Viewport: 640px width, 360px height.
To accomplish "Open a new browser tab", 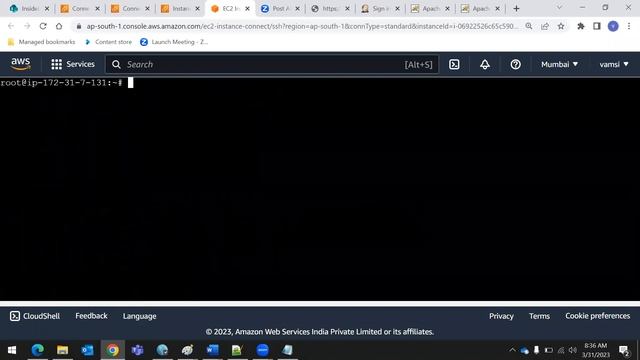I will pos(516,9).
